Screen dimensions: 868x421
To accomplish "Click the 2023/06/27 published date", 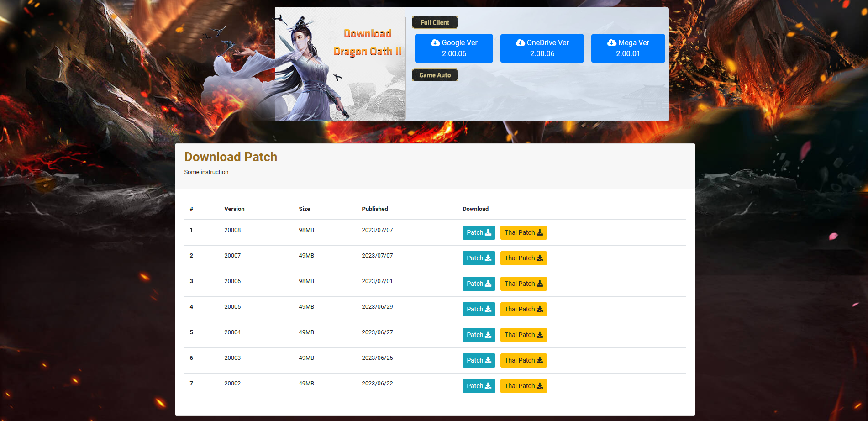I will [x=377, y=332].
